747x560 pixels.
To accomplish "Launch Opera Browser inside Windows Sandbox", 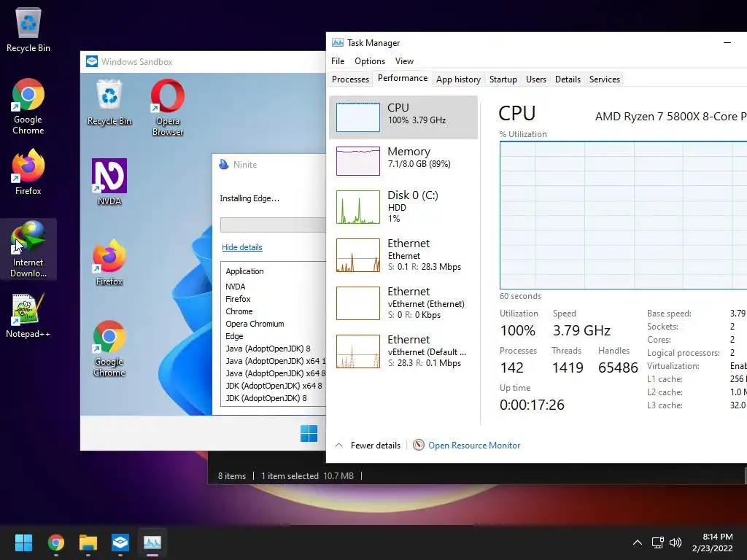I will point(168,108).
